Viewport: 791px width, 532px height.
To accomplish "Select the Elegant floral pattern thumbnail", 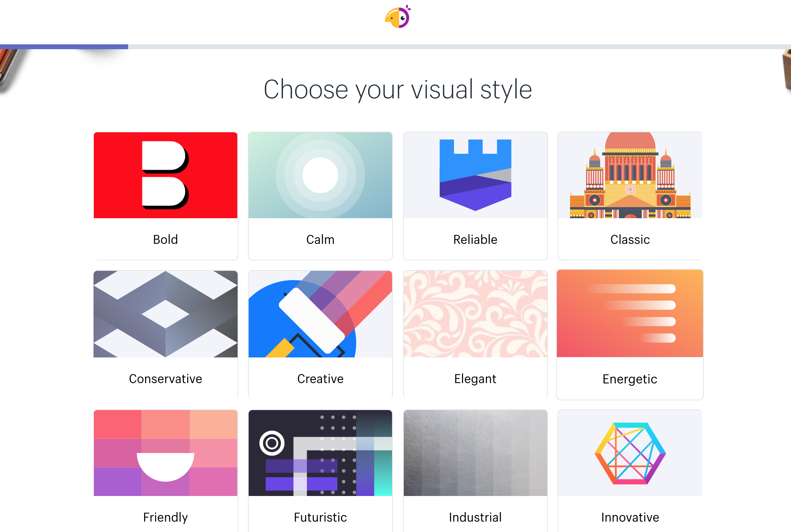I will point(476,314).
